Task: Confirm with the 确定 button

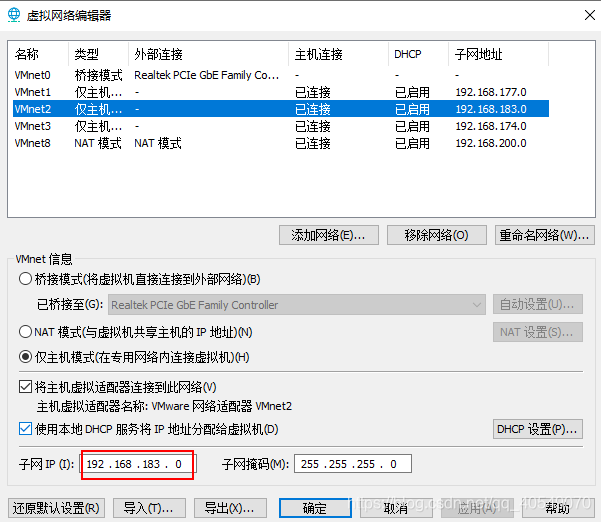Action: coord(315,508)
